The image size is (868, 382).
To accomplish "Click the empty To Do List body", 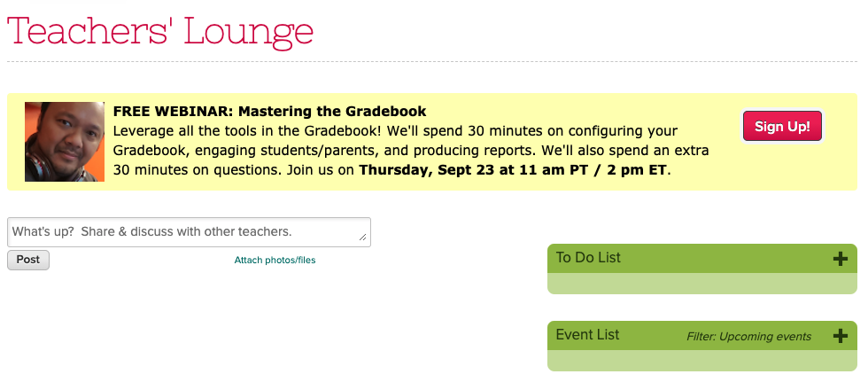I will pos(701,284).
